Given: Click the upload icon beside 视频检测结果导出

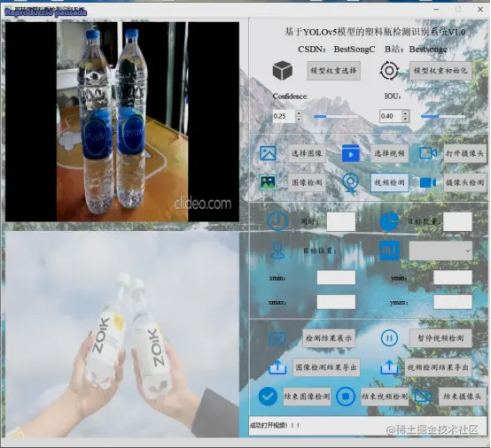Looking at the screenshot, I should [389, 367].
